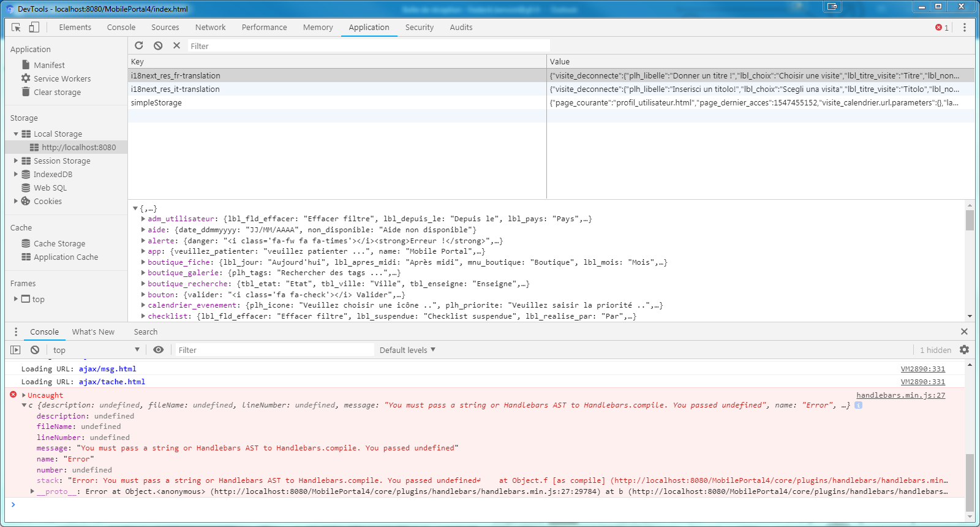This screenshot has height=527, width=980.
Task: Open the console settings gear
Action: pos(964,350)
